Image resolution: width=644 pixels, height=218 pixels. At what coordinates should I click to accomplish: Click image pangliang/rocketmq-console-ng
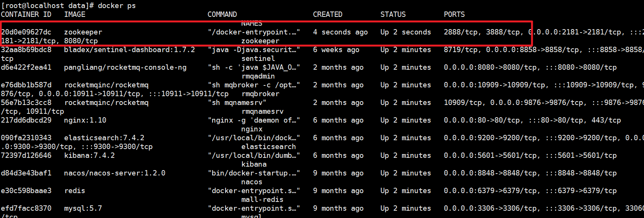(125, 67)
